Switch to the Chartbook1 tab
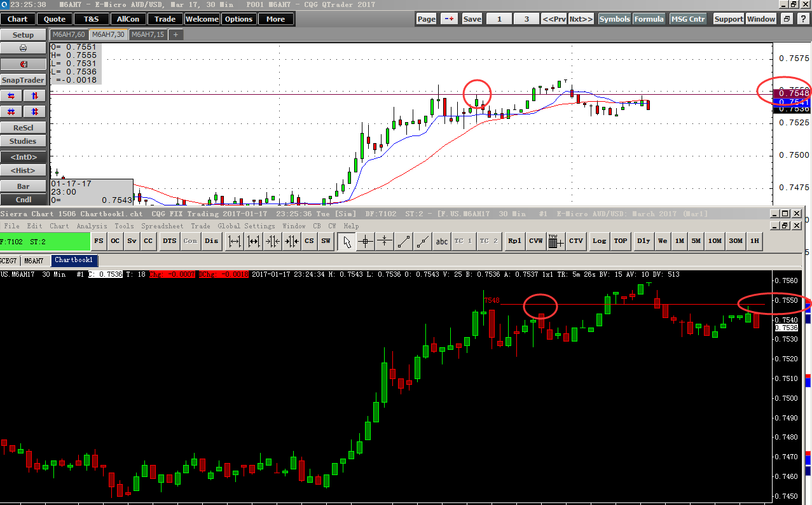The width and height of the screenshot is (812, 505). [74, 260]
